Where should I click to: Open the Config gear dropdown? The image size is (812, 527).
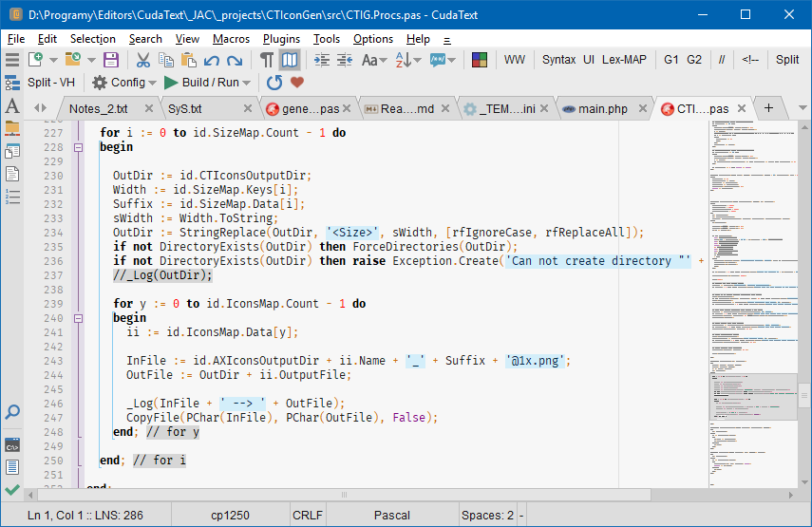(x=124, y=83)
